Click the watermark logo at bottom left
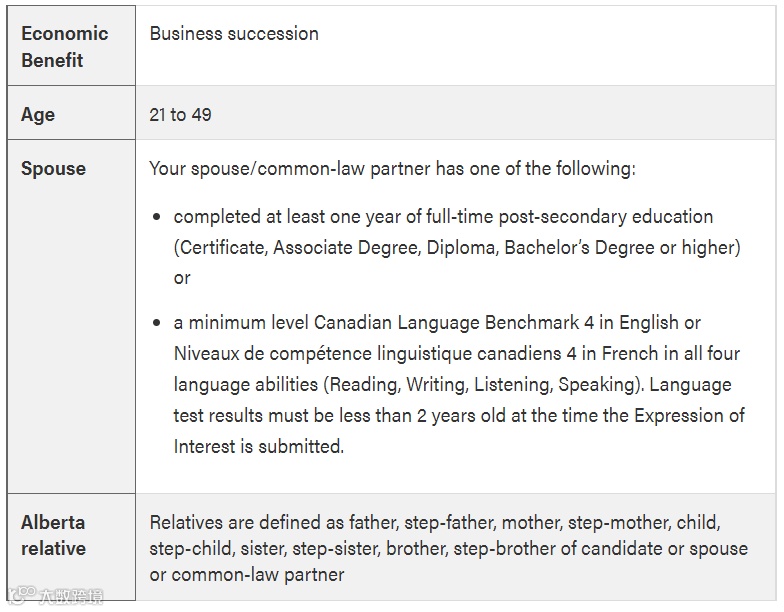 54,595
